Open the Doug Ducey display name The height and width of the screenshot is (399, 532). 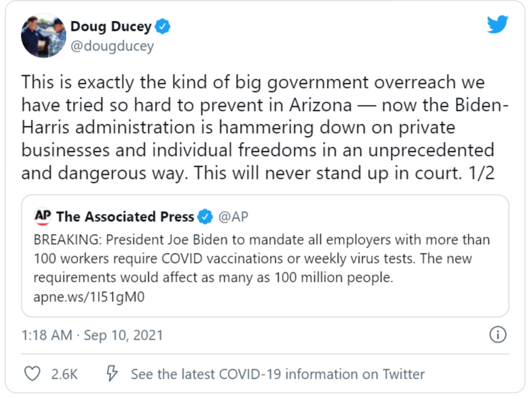111,28
